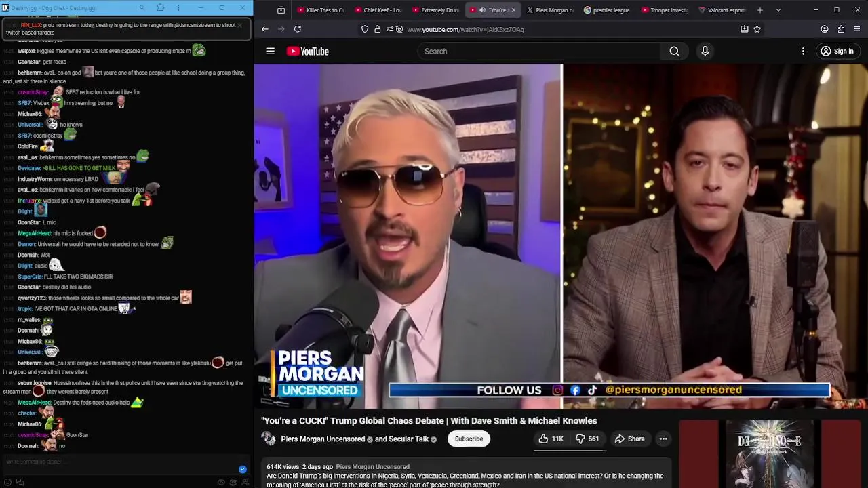Click the video title text
This screenshot has height=488, width=868.
[429, 421]
